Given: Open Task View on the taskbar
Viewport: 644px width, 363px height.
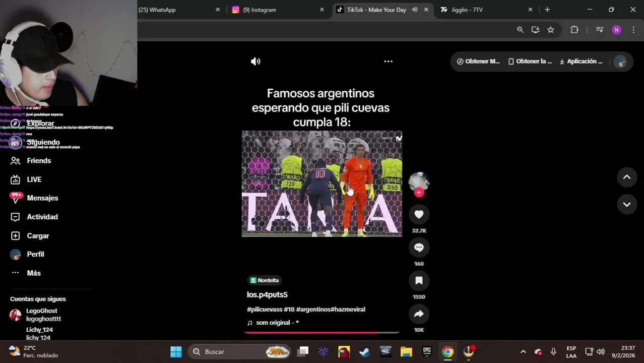Looking at the screenshot, I should click(x=303, y=352).
